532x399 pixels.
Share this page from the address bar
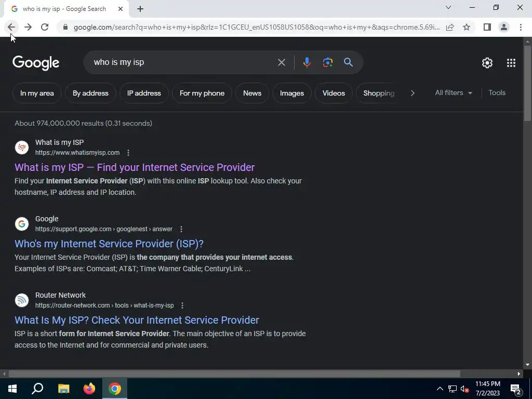tap(450, 27)
